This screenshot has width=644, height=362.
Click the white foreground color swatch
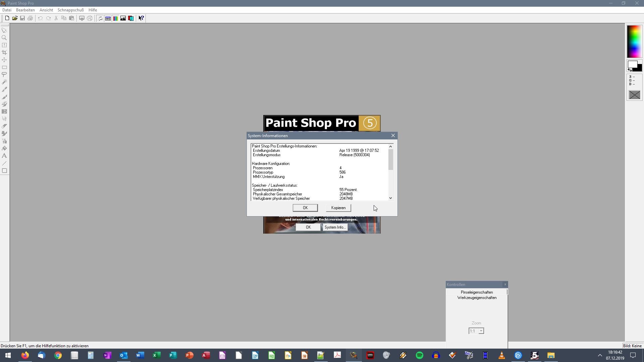pos(632,64)
